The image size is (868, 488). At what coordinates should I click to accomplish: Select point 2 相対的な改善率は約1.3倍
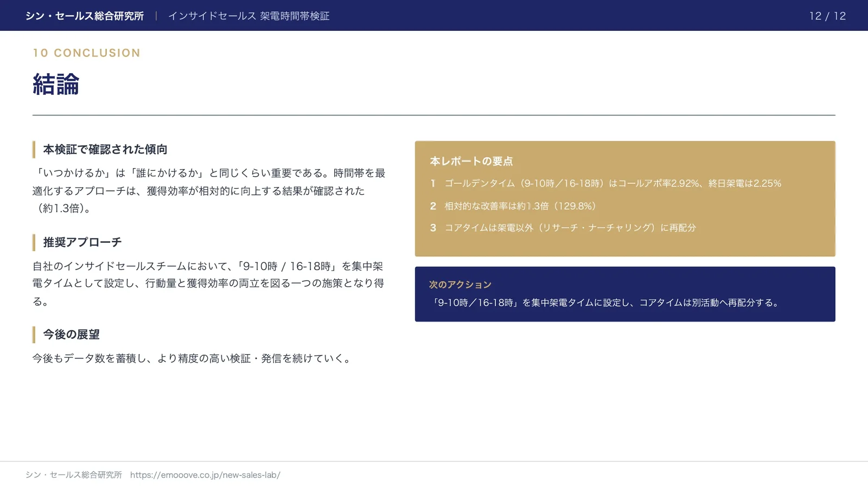(x=513, y=206)
